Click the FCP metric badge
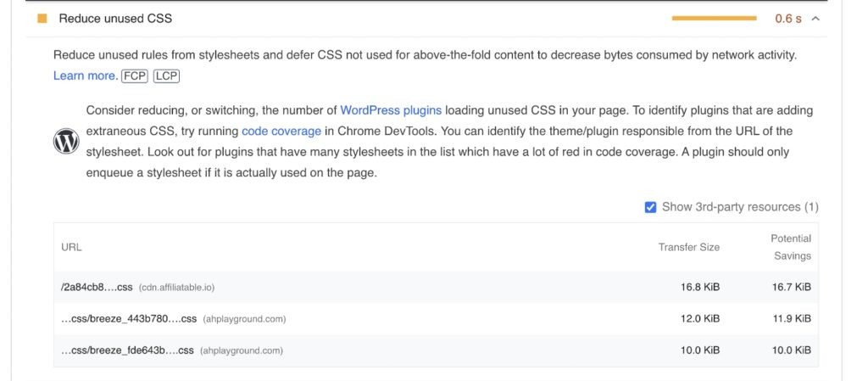 [x=135, y=76]
